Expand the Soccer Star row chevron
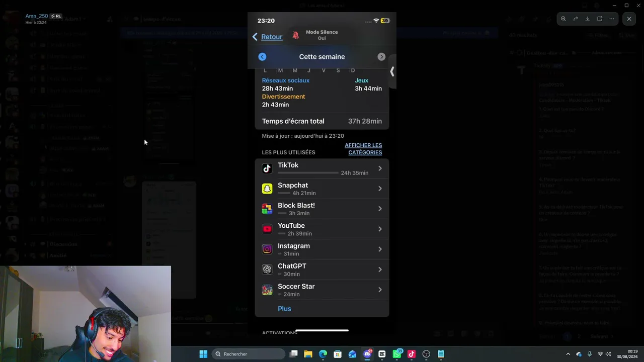 [380, 290]
